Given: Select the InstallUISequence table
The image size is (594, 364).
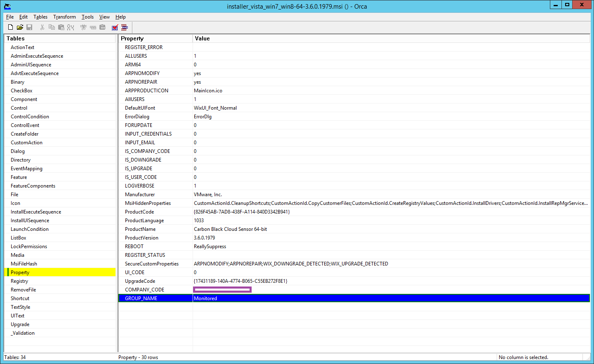Looking at the screenshot, I should pos(30,221).
